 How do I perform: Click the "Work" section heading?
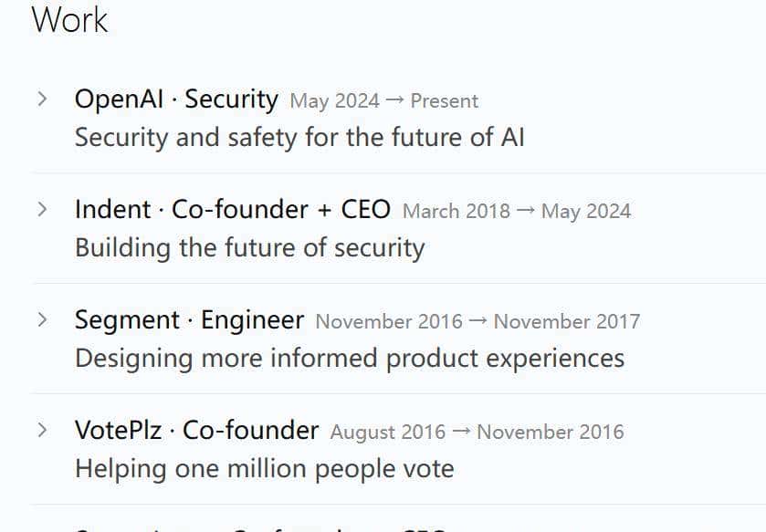pos(69,19)
